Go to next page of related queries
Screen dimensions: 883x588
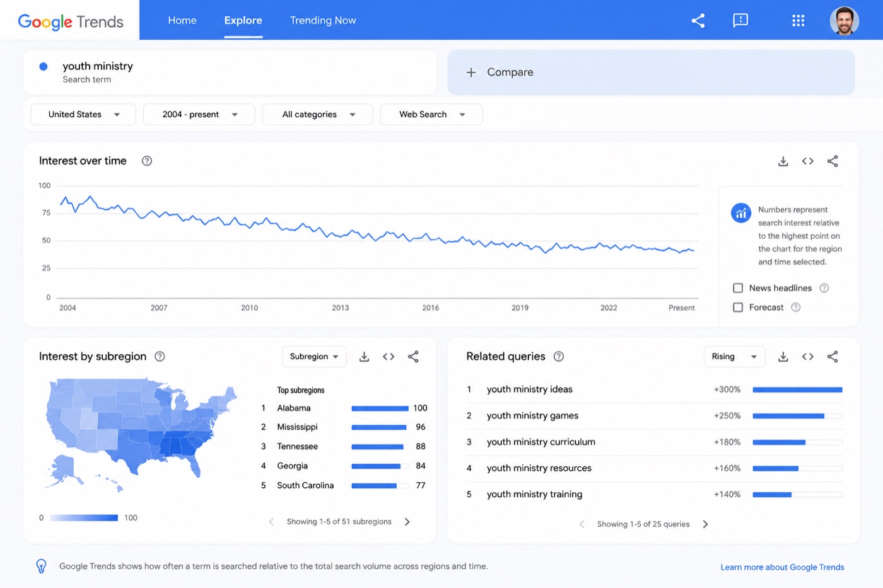pos(705,524)
